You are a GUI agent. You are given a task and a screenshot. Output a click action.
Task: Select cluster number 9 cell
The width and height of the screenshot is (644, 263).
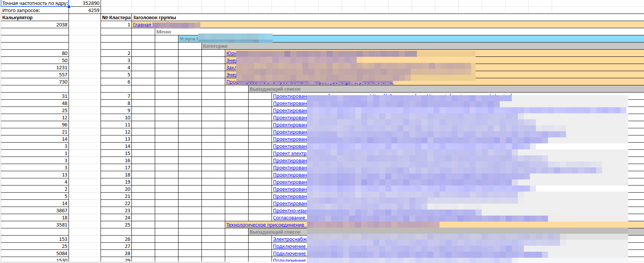(116, 111)
